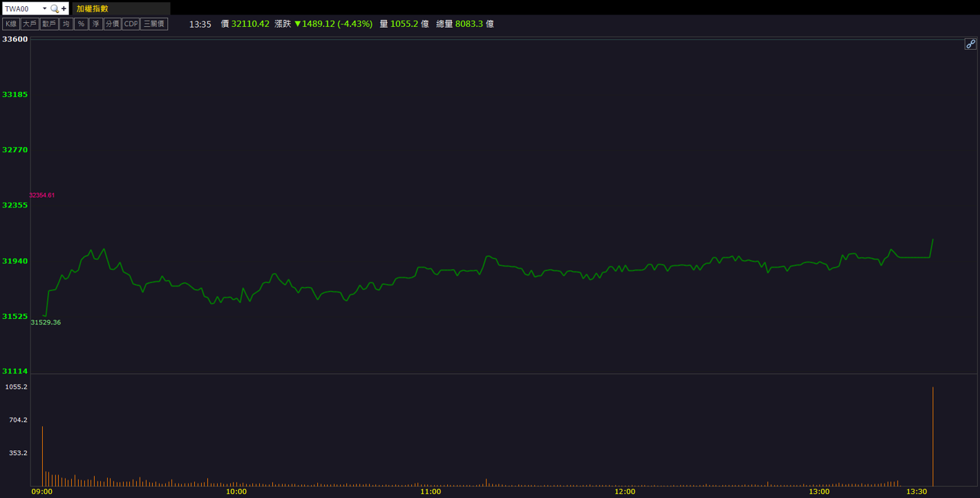
Task: Click the total volume value 8083.3
Action: point(469,24)
